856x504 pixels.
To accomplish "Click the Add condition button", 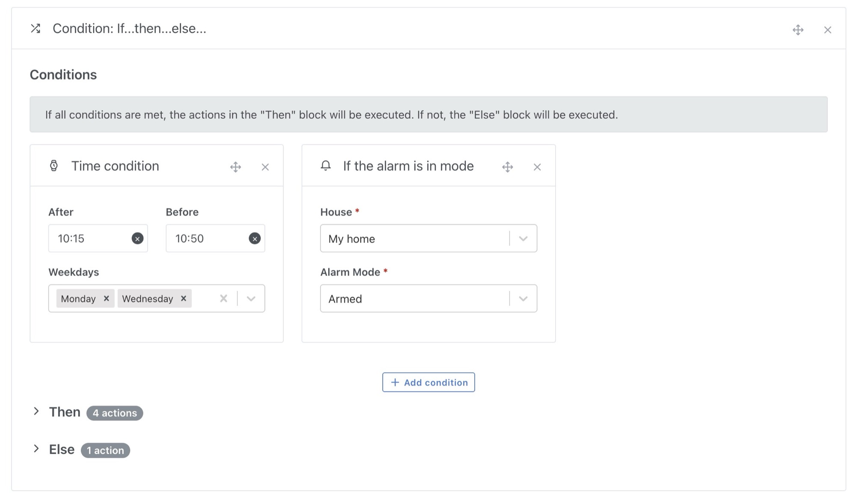I will pyautogui.click(x=428, y=382).
